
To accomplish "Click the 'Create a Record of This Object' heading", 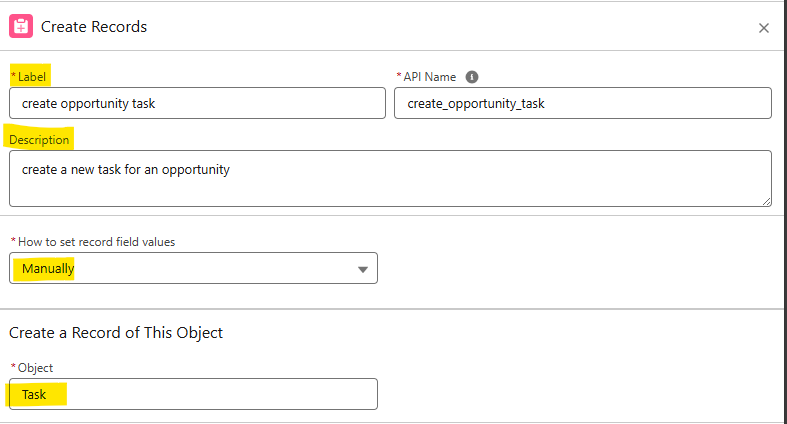I will pos(116,333).
